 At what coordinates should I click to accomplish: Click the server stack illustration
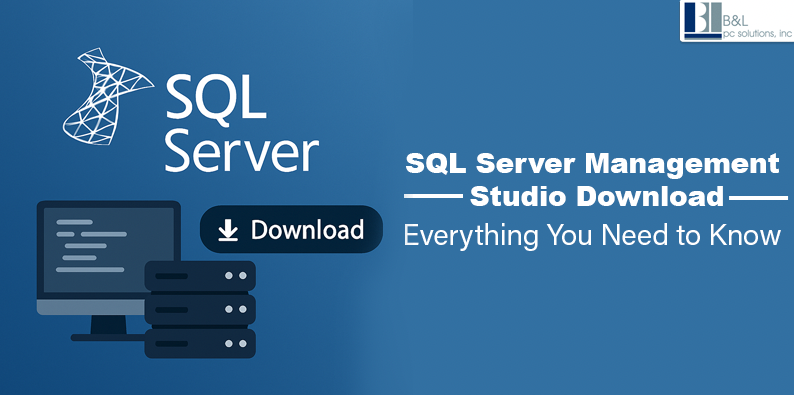point(200,309)
